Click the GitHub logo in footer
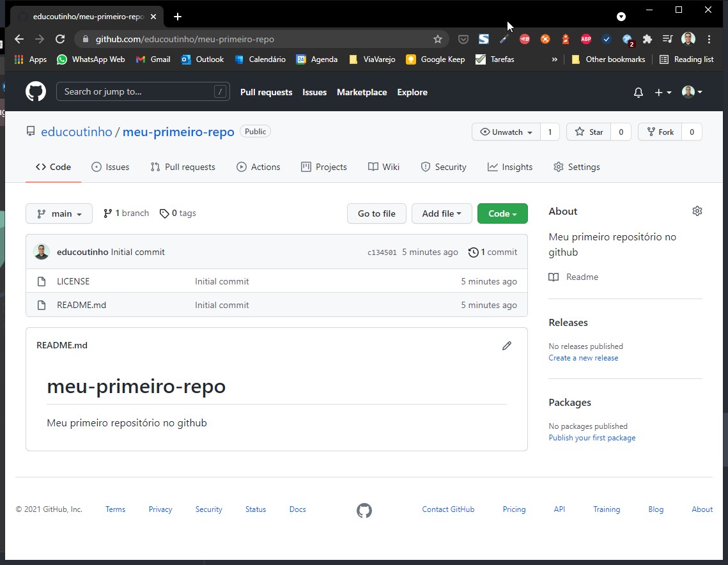 [x=364, y=510]
